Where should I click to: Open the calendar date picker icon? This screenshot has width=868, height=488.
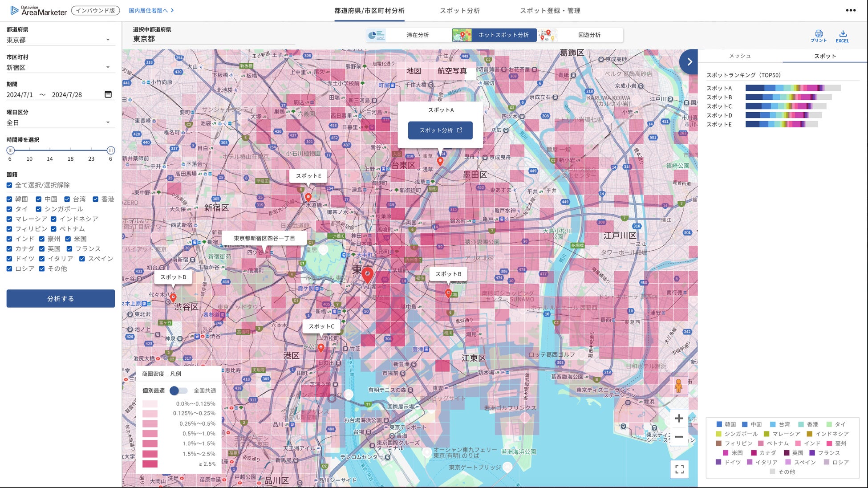pyautogui.click(x=108, y=94)
